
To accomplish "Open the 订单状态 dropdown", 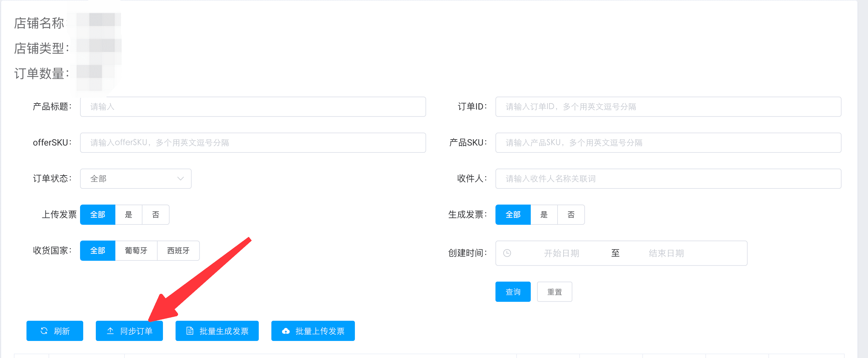I will [x=136, y=178].
